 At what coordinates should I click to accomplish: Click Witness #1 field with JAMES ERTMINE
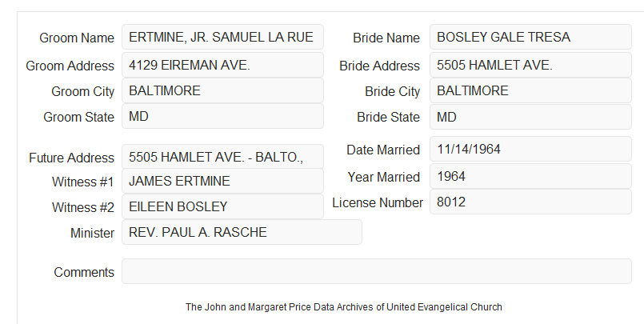pyautogui.click(x=222, y=181)
